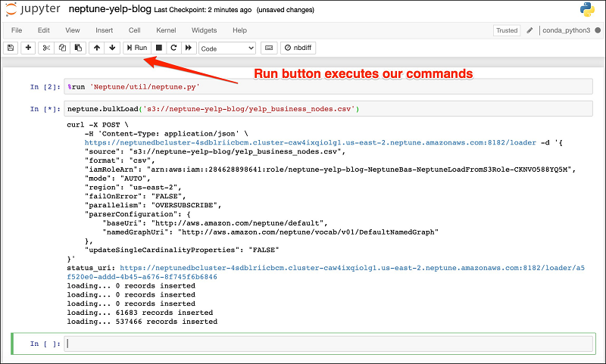Click the 'curl -X POST' output line
This screenshot has width=606, height=364.
[98, 125]
